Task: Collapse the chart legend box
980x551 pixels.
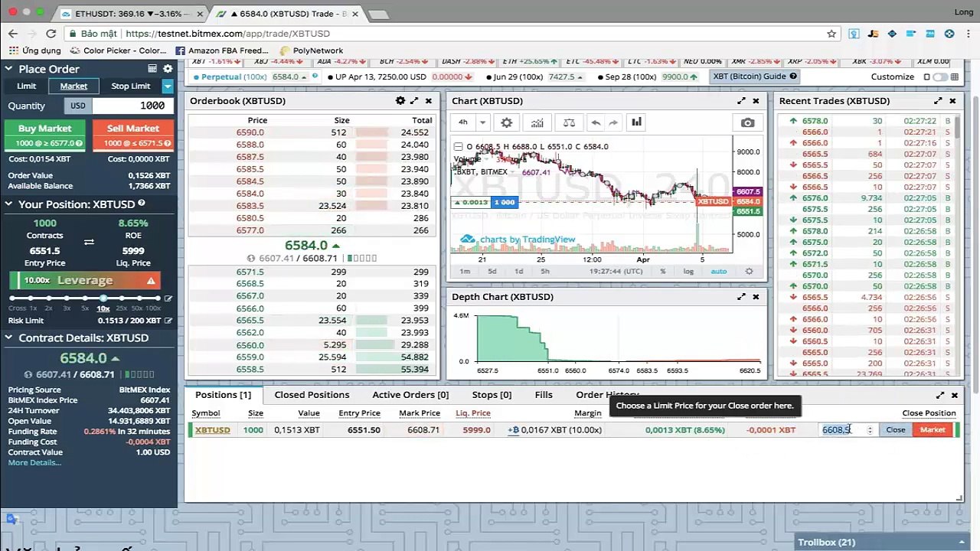Action: click(x=458, y=147)
